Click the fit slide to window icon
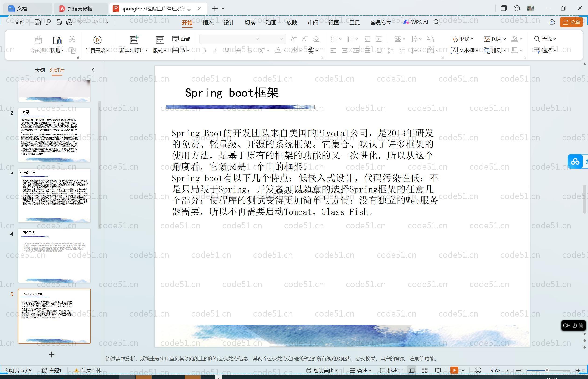 pyautogui.click(x=478, y=370)
